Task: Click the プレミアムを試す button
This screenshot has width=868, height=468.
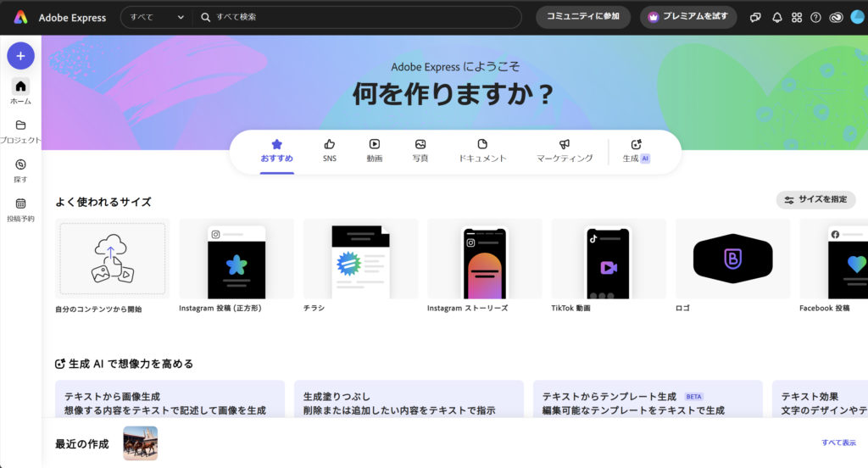Action: 688,17
